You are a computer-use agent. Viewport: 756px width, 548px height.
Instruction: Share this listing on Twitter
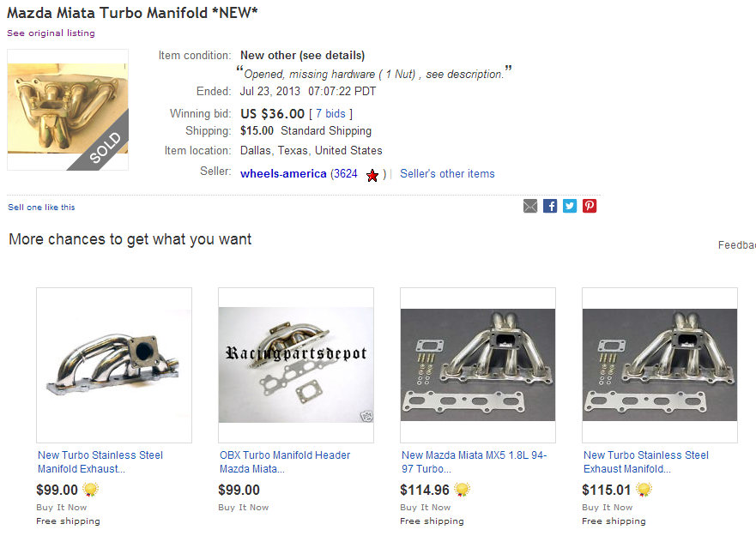[x=570, y=206]
